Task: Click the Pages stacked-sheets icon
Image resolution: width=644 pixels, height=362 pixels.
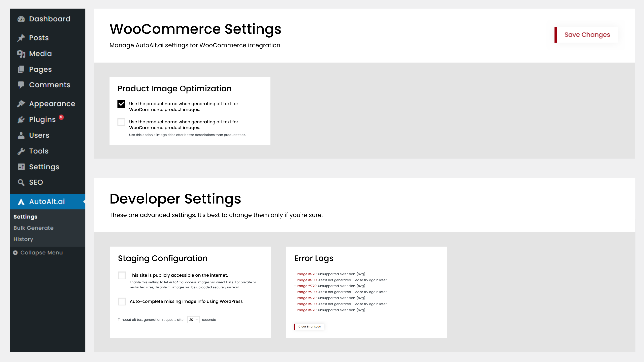Action: pyautogui.click(x=21, y=69)
